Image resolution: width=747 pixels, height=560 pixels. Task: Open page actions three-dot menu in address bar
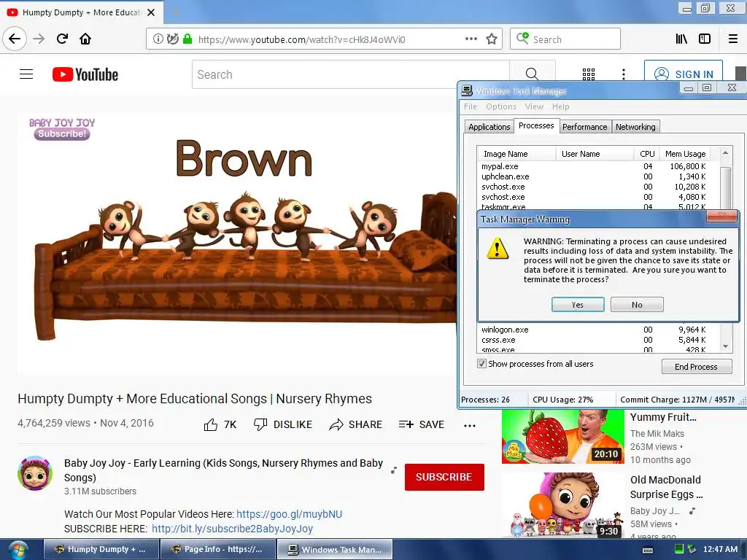click(x=471, y=39)
